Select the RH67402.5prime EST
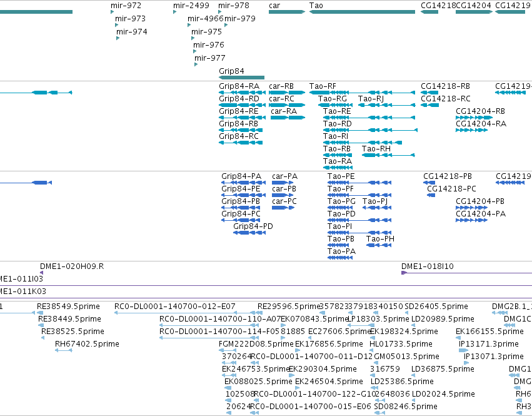This screenshot has width=532, height=416. pos(63,350)
